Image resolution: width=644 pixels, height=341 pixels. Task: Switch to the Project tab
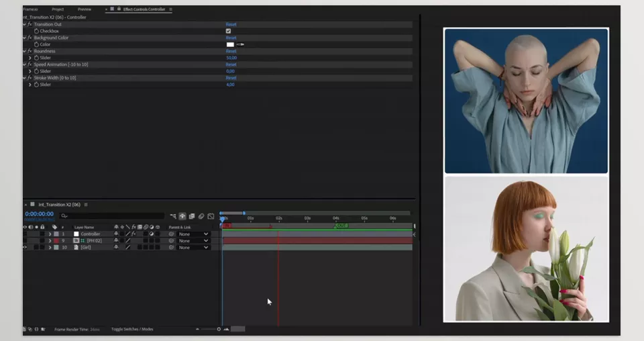[58, 9]
